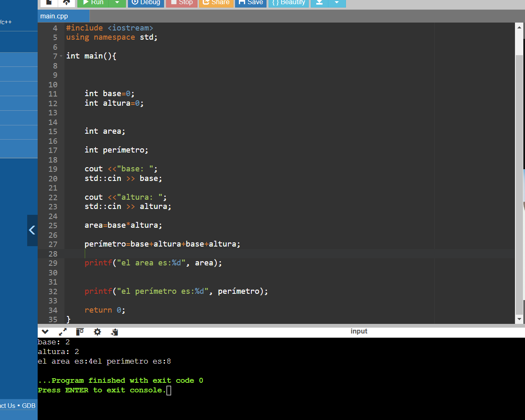Click the editor's vertical scrollbar
The height and width of the screenshot is (420, 525).
click(519, 184)
